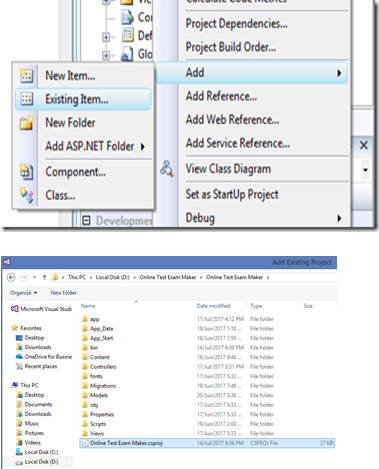Select Microsoft Visual Studio in sidebar
Viewport: 379px width, 469px height.
point(42,309)
